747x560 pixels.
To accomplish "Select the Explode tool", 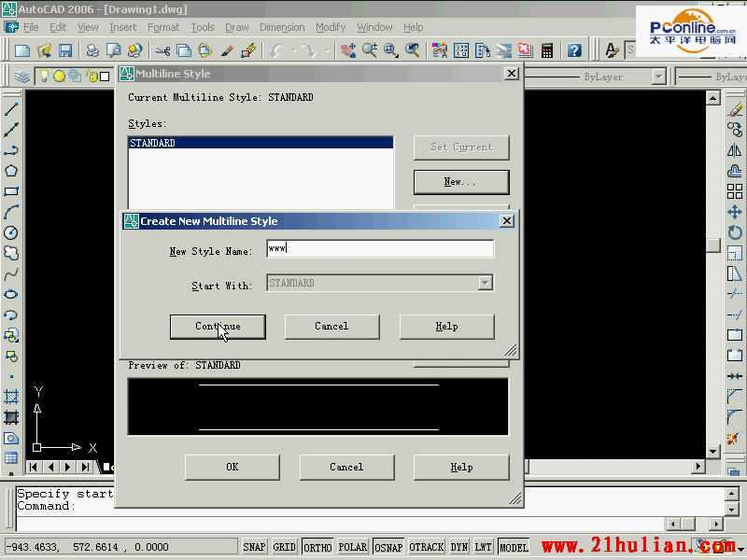I will click(x=735, y=438).
